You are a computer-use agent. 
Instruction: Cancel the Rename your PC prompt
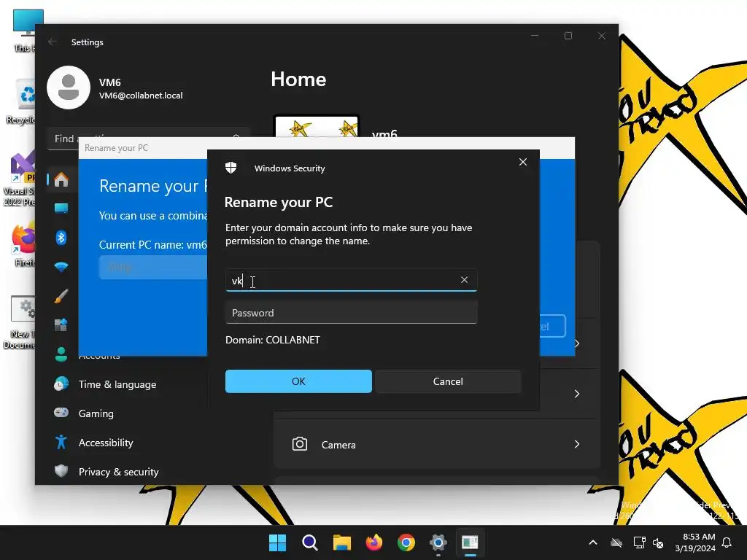(x=448, y=381)
